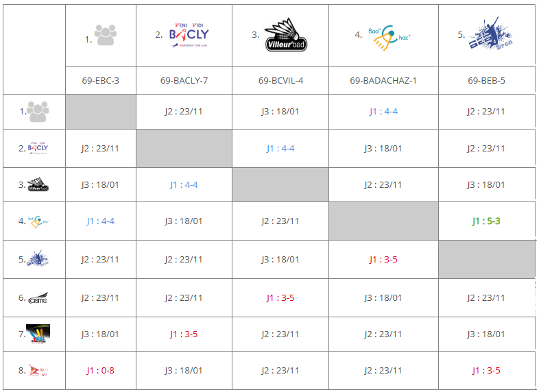The width and height of the screenshot is (541, 392).
Task: Click the red team 8 logo
Action: [x=38, y=370]
